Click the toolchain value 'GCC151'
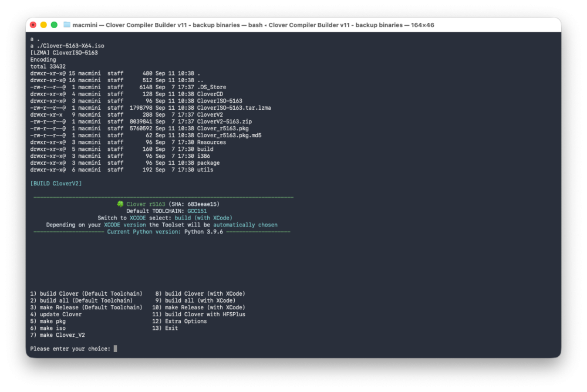The image size is (587, 392). (197, 211)
